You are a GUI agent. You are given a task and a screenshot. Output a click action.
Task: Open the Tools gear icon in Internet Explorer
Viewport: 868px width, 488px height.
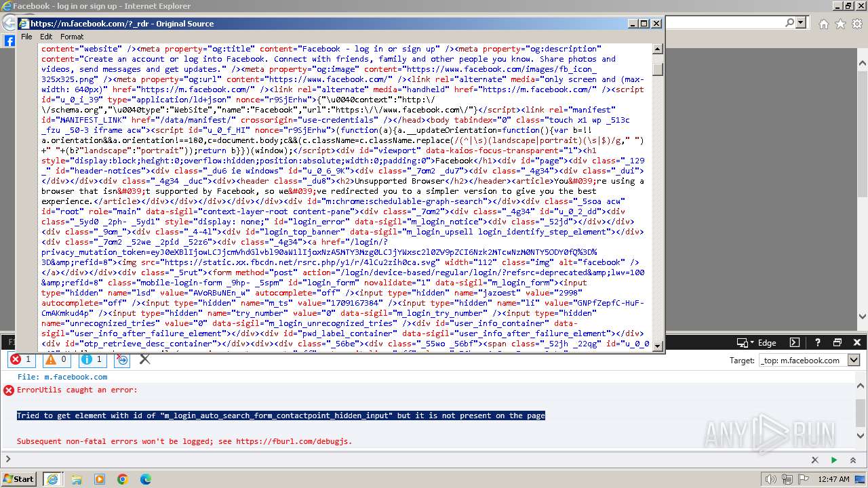point(857,24)
